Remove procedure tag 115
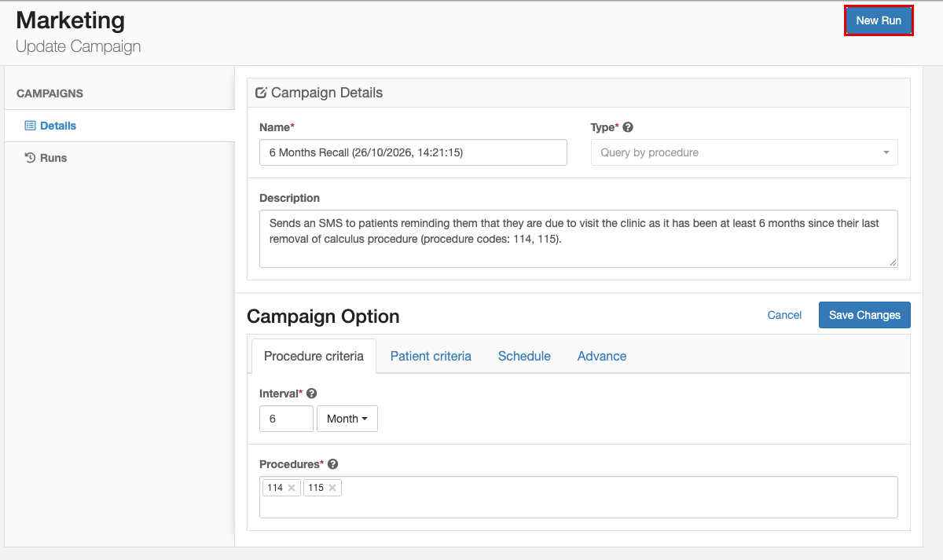This screenshot has height=560, width=943. pyautogui.click(x=332, y=488)
